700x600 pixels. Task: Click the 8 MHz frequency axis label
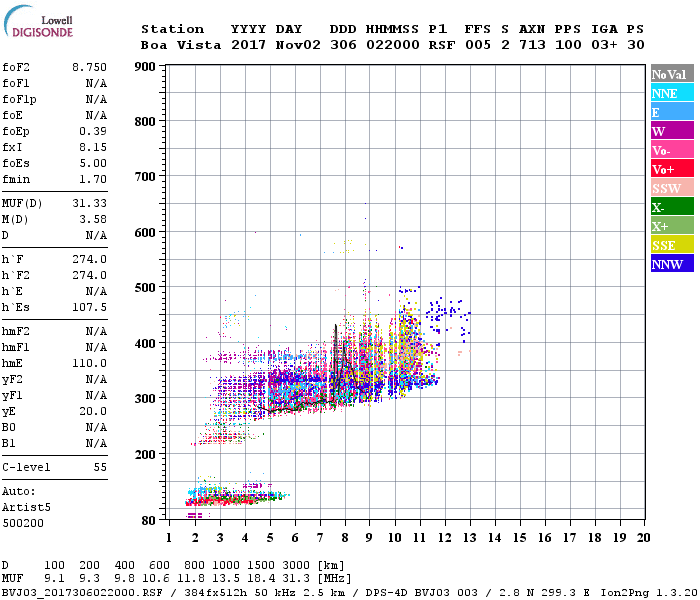point(345,538)
